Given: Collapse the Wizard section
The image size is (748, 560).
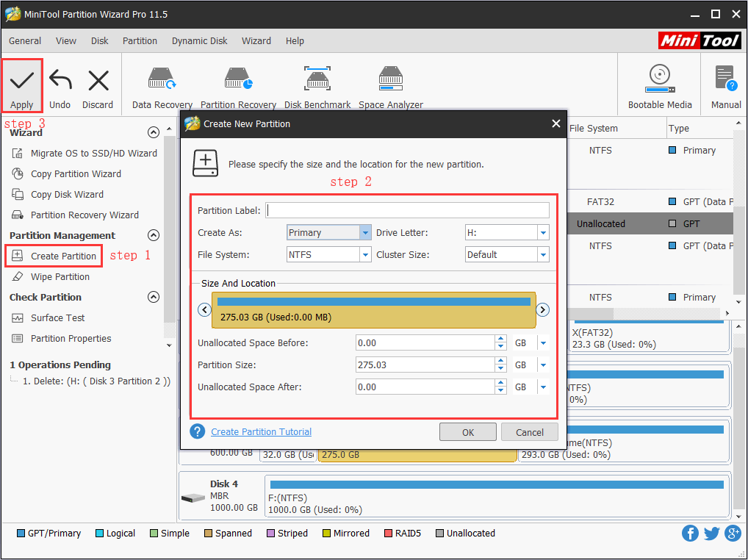Looking at the screenshot, I should tap(153, 132).
